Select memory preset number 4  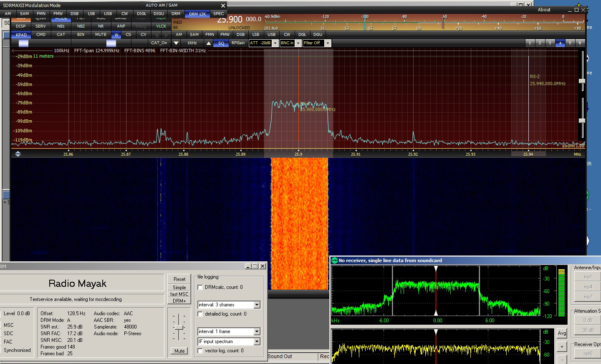click(x=560, y=43)
